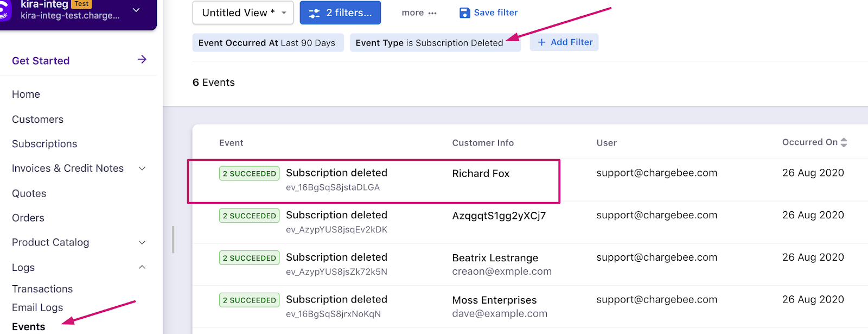
Task: Click the Add Filter button
Action: (564, 42)
